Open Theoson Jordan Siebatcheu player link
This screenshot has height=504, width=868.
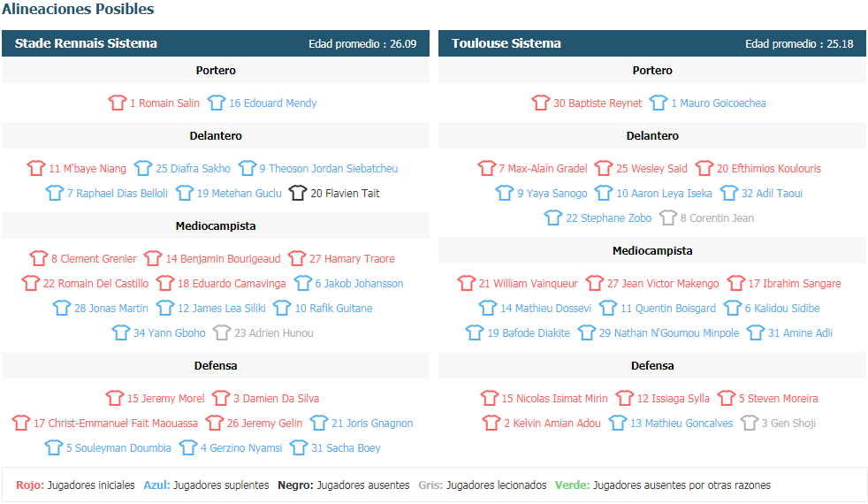[x=328, y=168]
